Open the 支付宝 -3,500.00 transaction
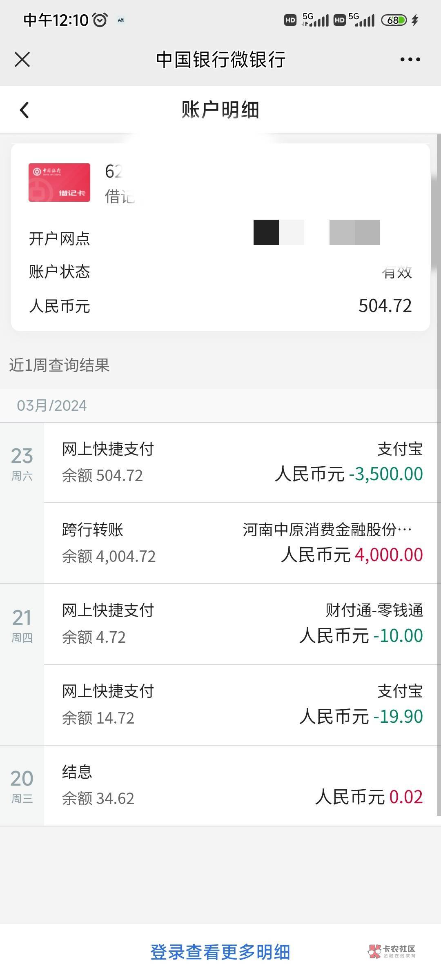441x980 pixels. click(x=241, y=462)
